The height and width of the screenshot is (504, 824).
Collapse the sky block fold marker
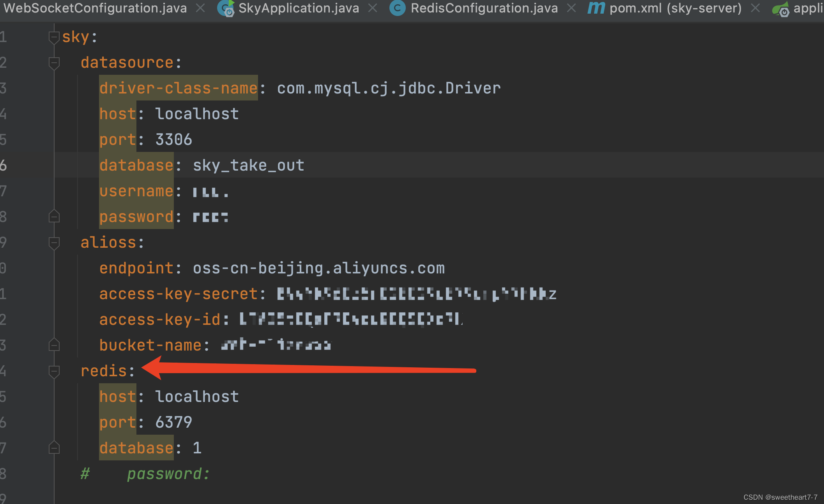pos(54,37)
